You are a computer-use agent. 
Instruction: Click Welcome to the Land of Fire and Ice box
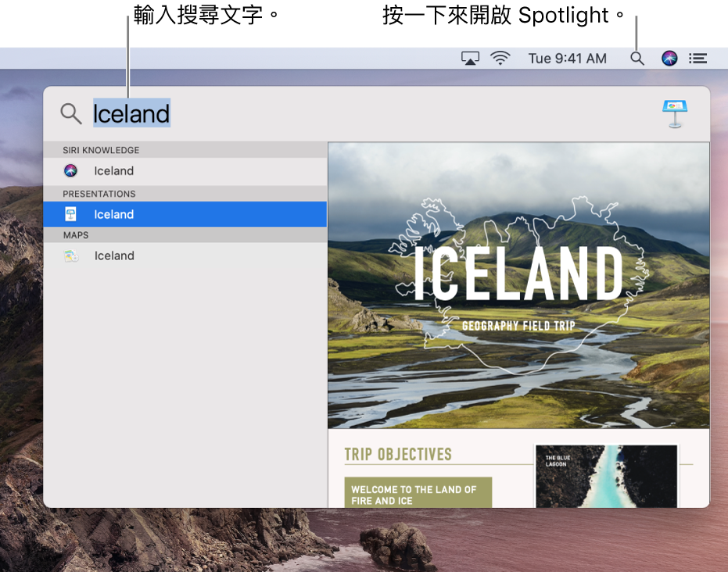click(418, 492)
